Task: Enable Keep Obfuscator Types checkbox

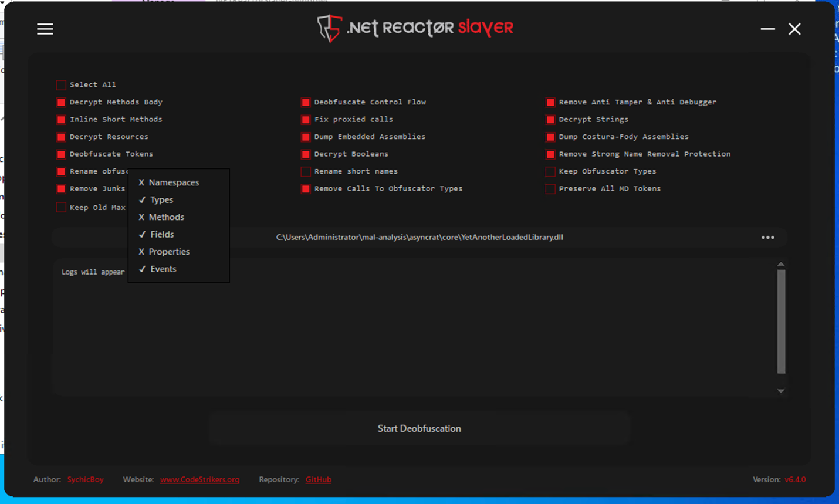Action: click(550, 171)
